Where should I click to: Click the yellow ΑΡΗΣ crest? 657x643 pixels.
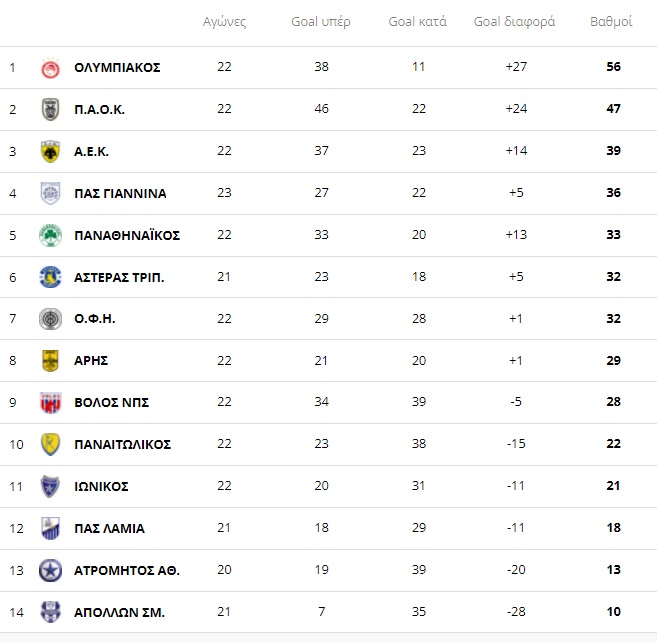tap(50, 361)
